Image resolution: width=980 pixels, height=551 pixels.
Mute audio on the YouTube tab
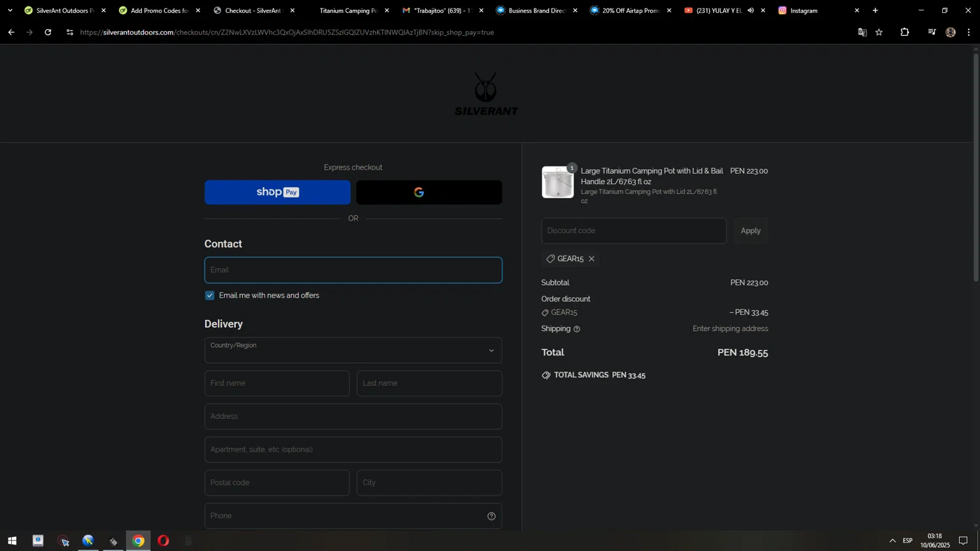tap(751, 10)
